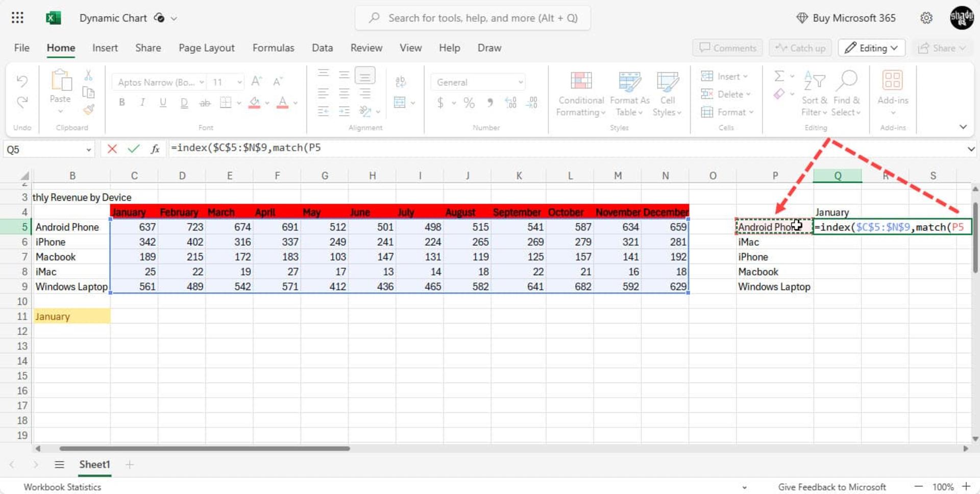Viewport: 980px width, 494px height.
Task: Switch to the Insert tab
Action: [x=105, y=48]
